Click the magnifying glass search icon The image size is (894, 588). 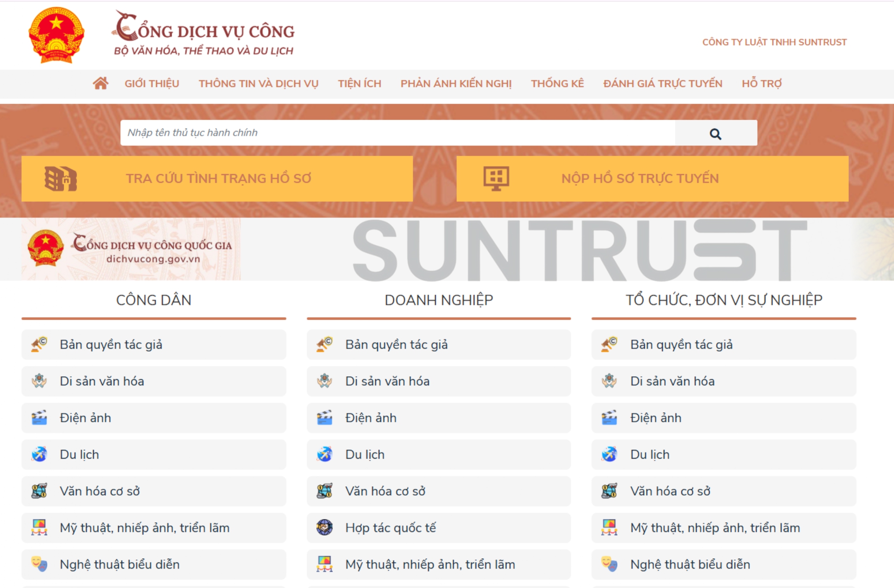tap(715, 134)
